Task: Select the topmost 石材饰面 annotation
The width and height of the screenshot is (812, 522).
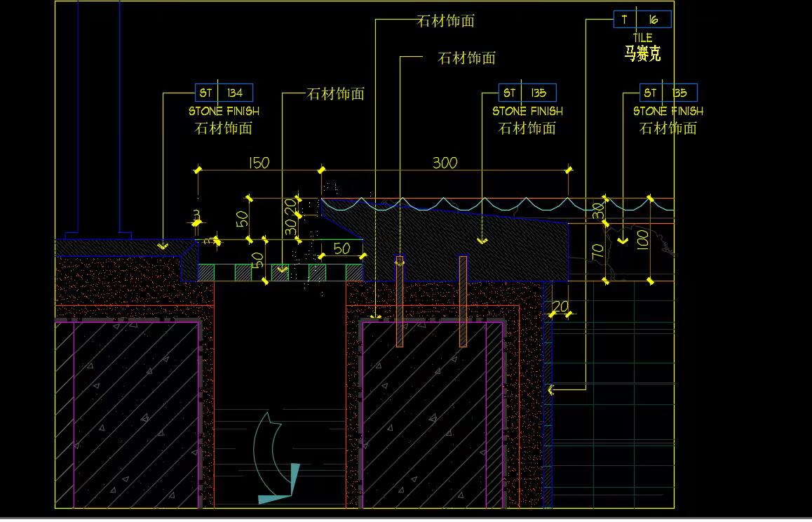Action: [446, 21]
